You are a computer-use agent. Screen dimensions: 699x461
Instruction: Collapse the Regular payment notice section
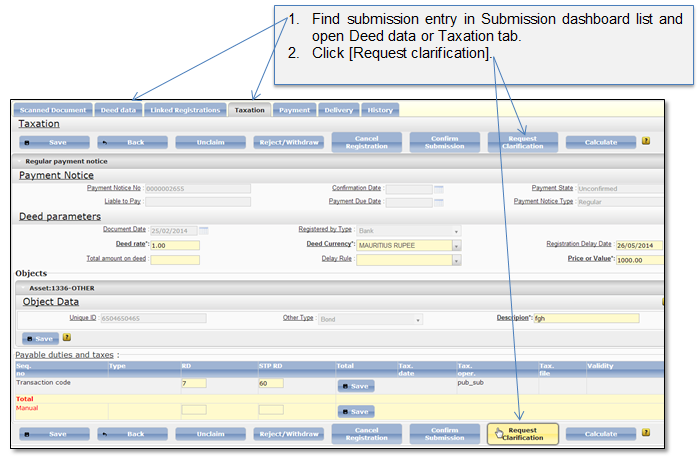pos(20,161)
